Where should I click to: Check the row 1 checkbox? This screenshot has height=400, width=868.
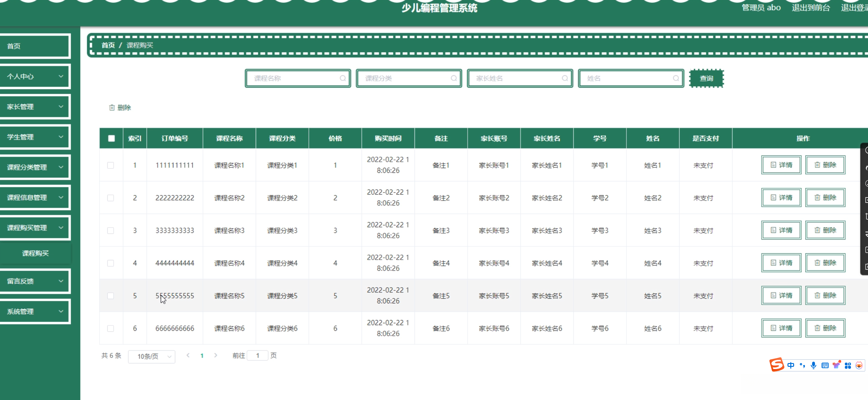click(111, 165)
